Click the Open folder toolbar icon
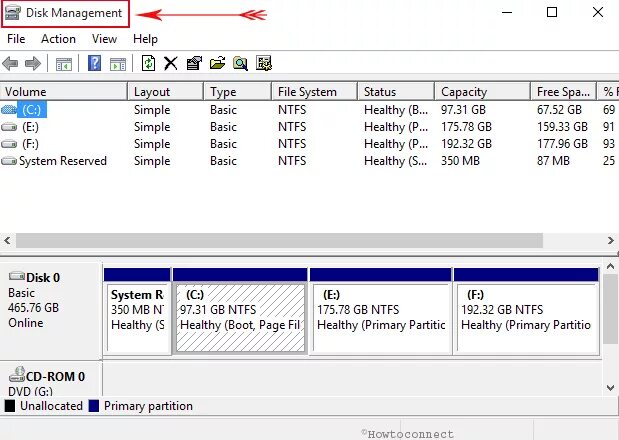 point(218,63)
